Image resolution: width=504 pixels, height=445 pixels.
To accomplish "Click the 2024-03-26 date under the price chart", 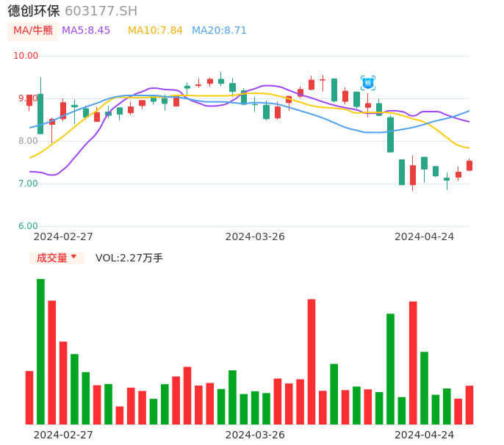I will pos(255,236).
